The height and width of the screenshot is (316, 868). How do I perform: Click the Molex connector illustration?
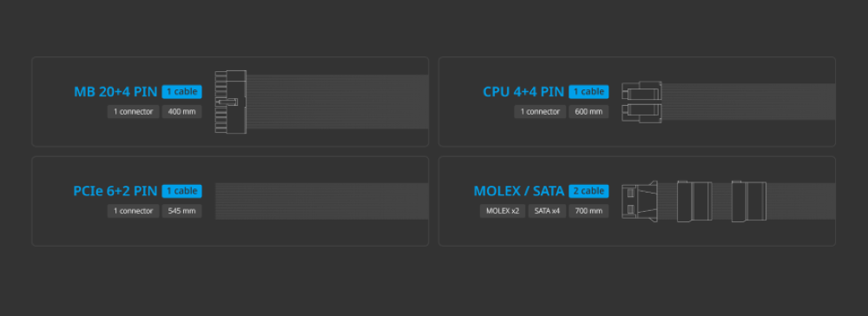pyautogui.click(x=640, y=201)
